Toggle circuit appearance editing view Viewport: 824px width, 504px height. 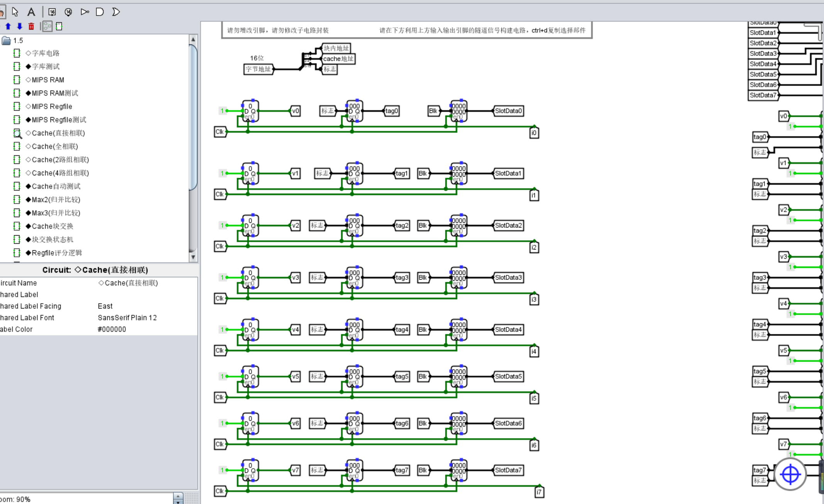tap(59, 26)
